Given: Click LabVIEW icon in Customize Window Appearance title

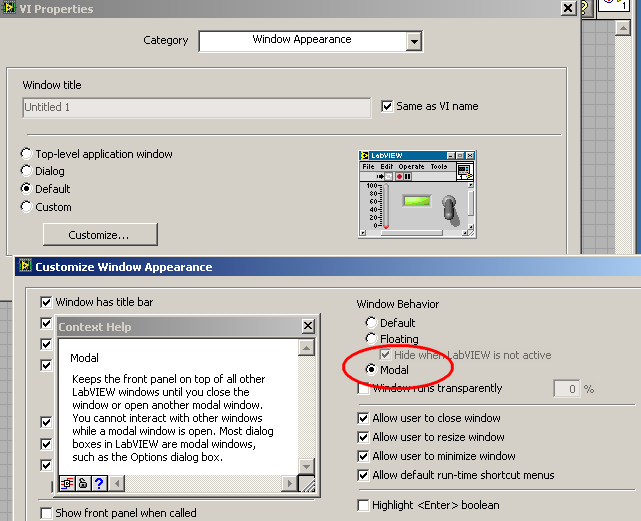Looking at the screenshot, I should (25, 266).
